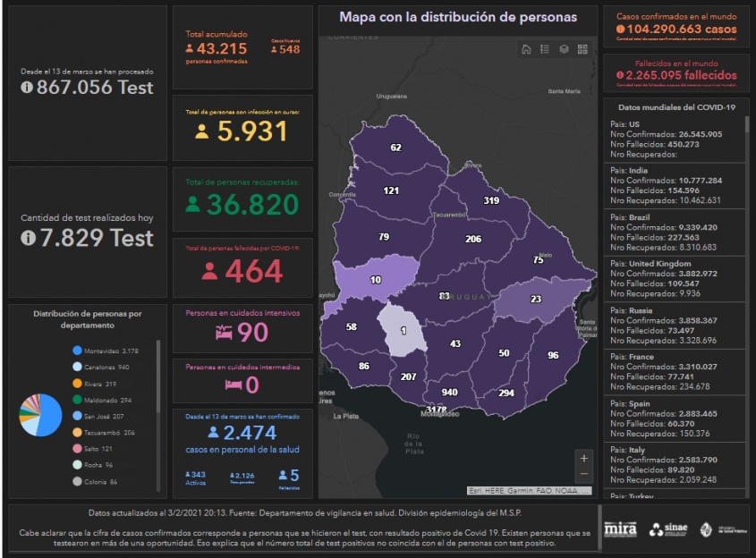Click the info icon beside 867.056 Test

[27, 88]
